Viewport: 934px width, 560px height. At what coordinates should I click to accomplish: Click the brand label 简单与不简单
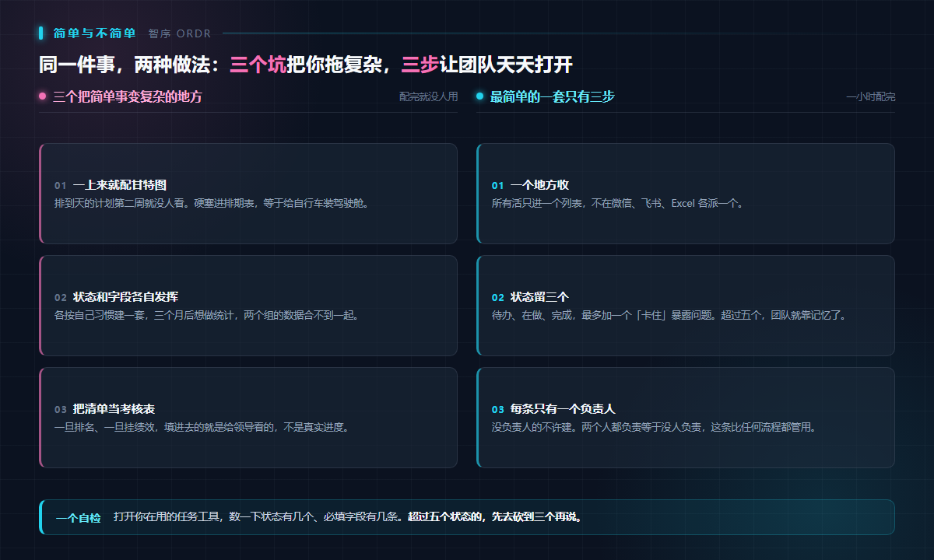(94, 33)
